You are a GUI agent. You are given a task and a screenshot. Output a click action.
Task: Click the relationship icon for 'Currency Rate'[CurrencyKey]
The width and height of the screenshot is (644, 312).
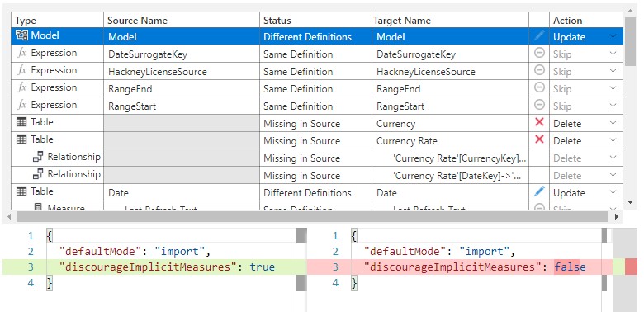tap(38, 156)
